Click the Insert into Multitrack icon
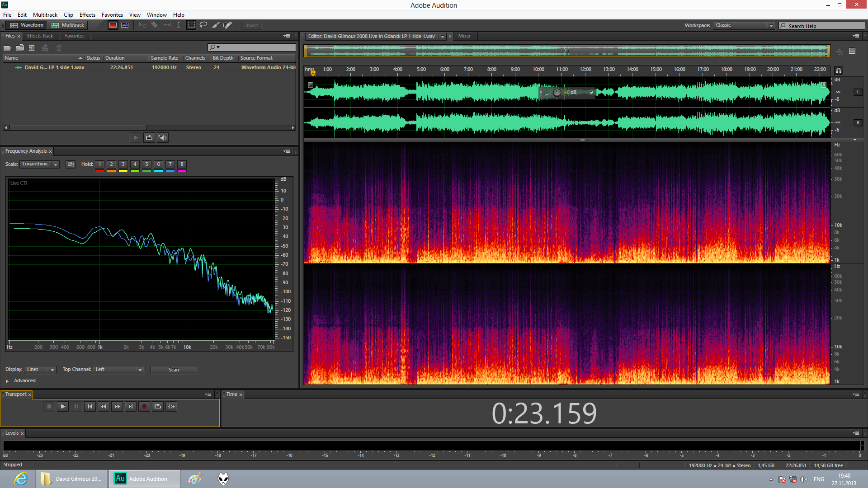This screenshot has height=488, width=868. pyautogui.click(x=45, y=48)
